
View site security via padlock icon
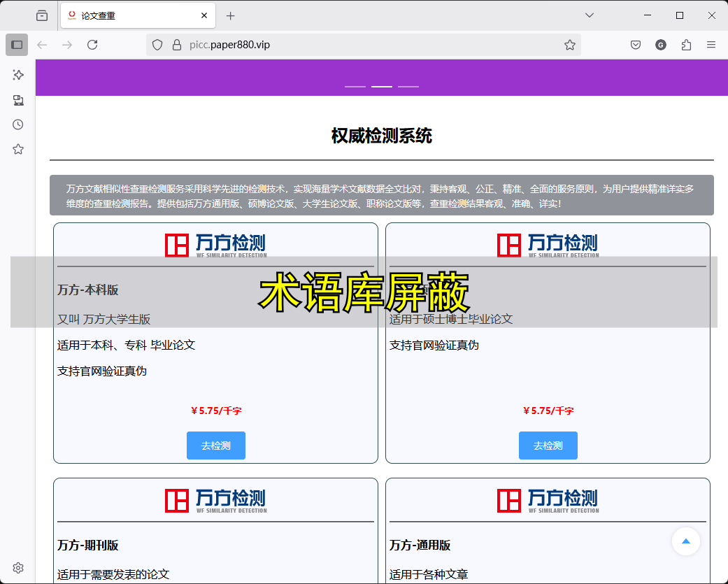(x=176, y=45)
